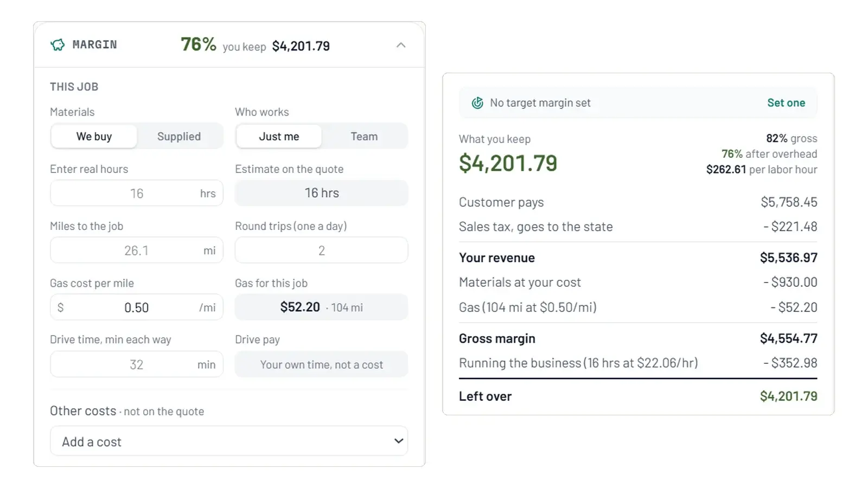Click the Gross margin $4,554.77 value
Image resolution: width=868 pixels, height=488 pixels.
789,338
